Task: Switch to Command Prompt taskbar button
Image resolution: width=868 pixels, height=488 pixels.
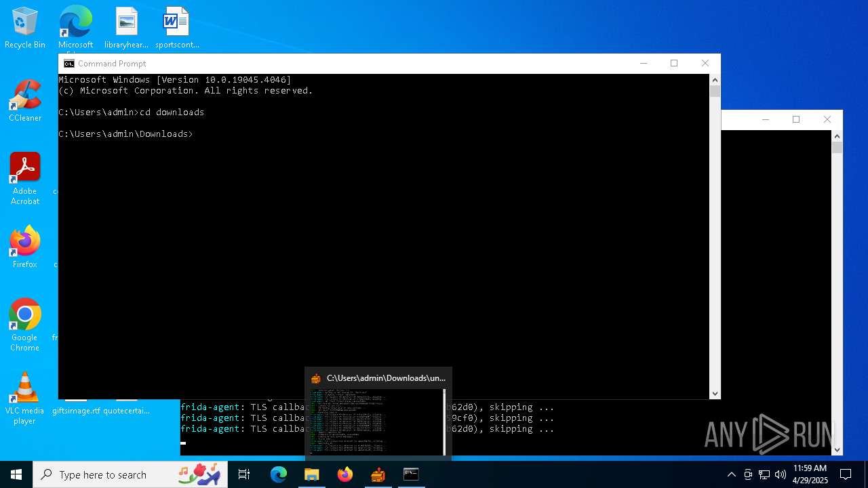Action: tap(411, 474)
